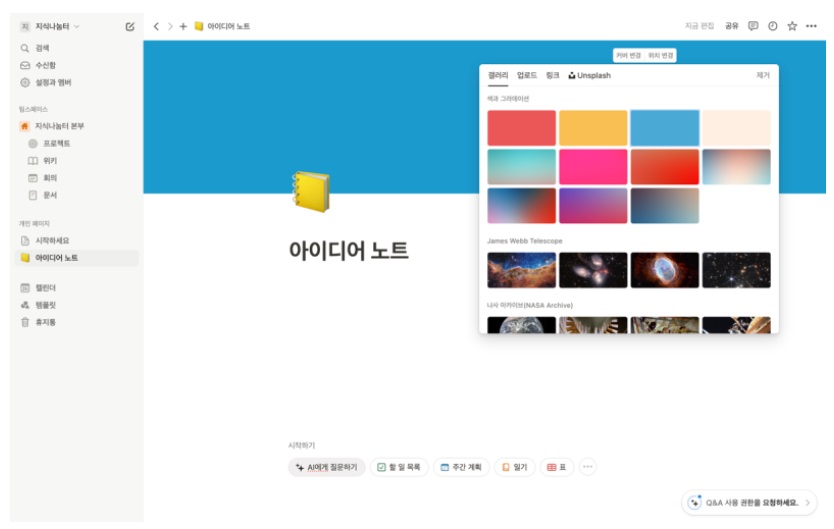This screenshot has width=834, height=529.
Task: Click yellow notebook page icon
Action: pos(311,192)
